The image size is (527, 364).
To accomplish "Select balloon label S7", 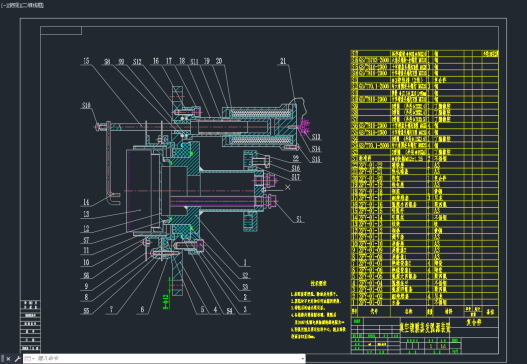I will (86, 240).
